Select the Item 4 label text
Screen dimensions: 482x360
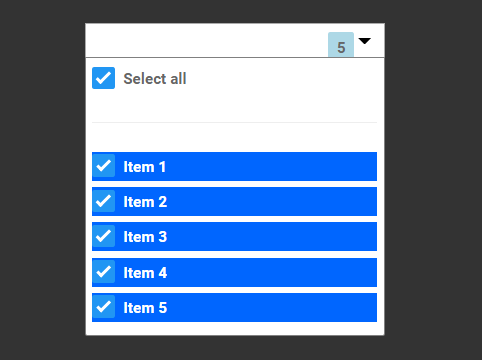pyautogui.click(x=145, y=273)
